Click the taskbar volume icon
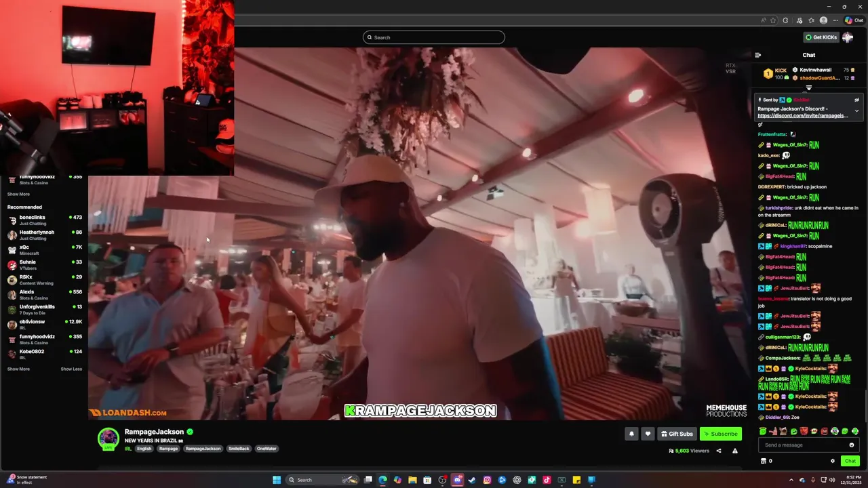868x488 pixels. click(832, 480)
